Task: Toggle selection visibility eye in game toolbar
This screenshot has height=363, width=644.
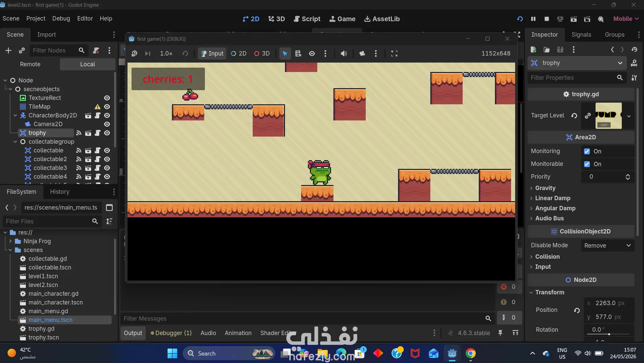Action: pyautogui.click(x=312, y=53)
